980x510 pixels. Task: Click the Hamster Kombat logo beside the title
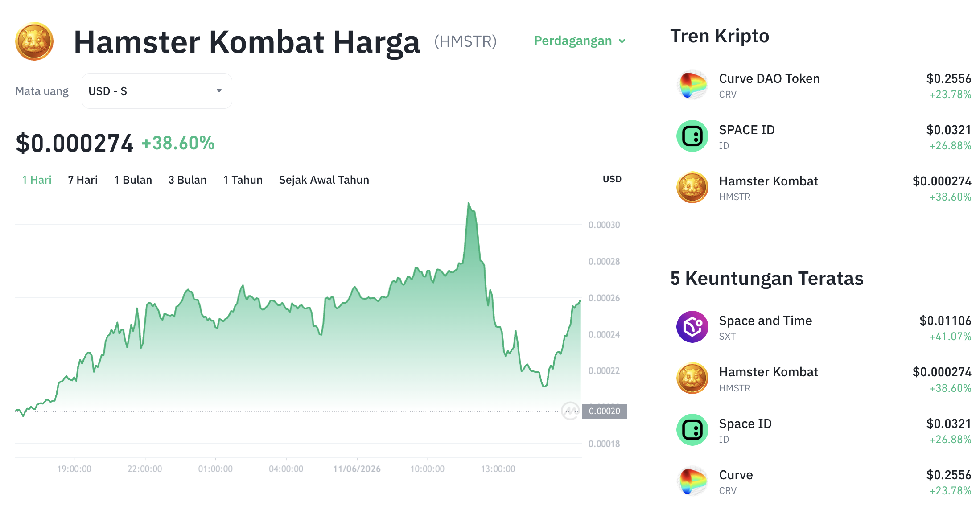(34, 41)
